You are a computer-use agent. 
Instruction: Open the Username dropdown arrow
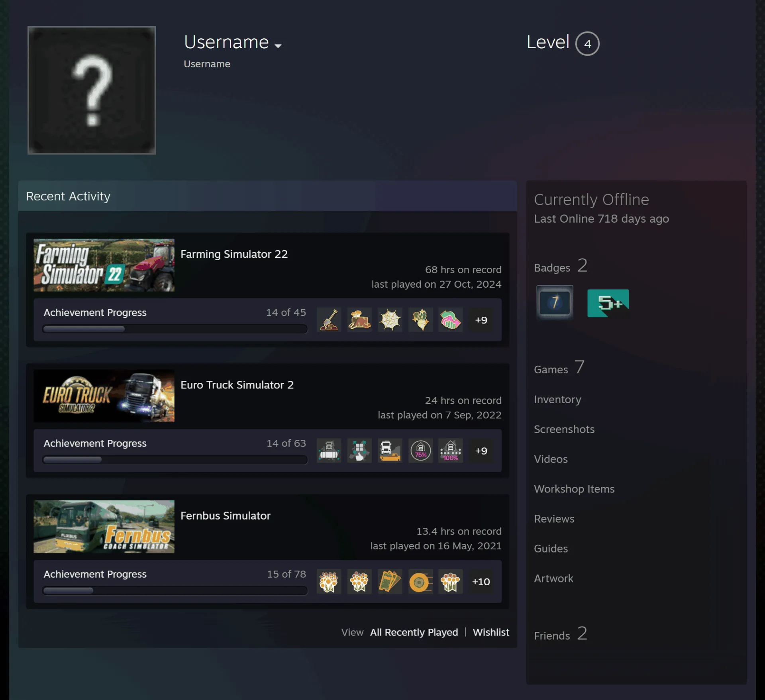pos(278,46)
